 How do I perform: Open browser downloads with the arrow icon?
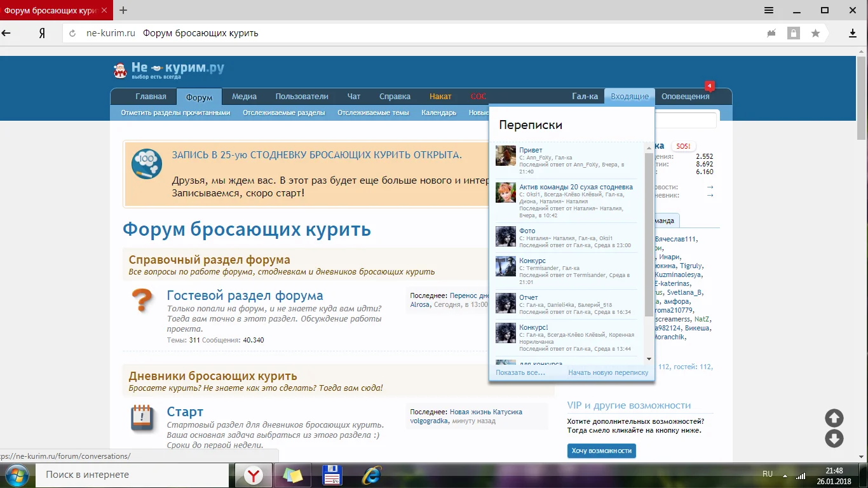853,33
